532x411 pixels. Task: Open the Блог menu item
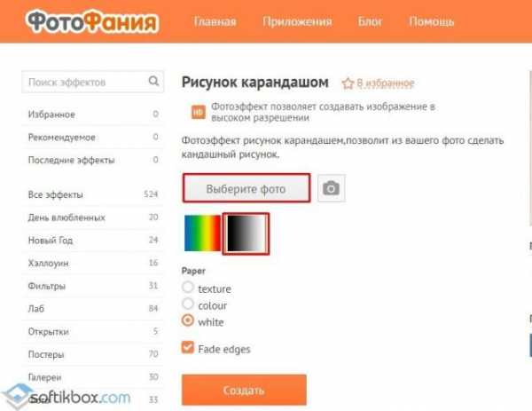tap(370, 21)
